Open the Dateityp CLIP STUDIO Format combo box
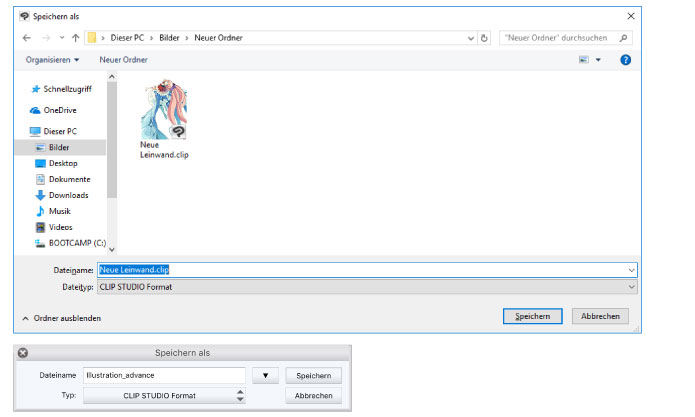The width and height of the screenshot is (695, 417). [367, 287]
